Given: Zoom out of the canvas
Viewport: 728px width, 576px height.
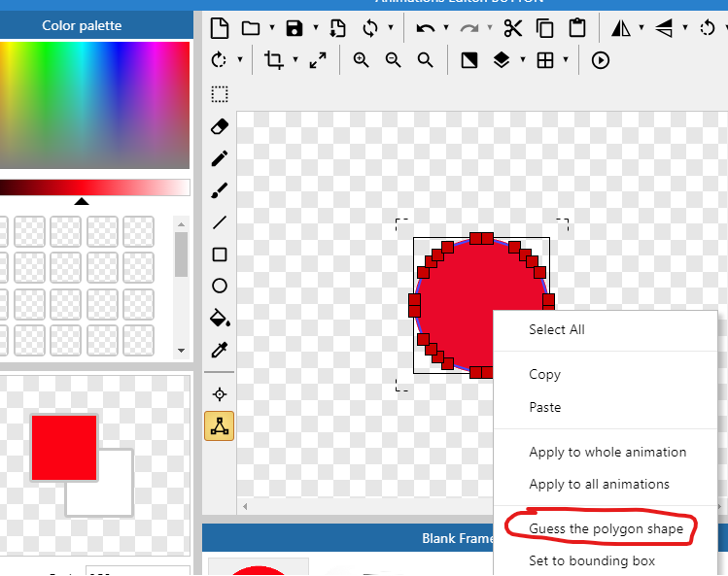Looking at the screenshot, I should pyautogui.click(x=394, y=60).
